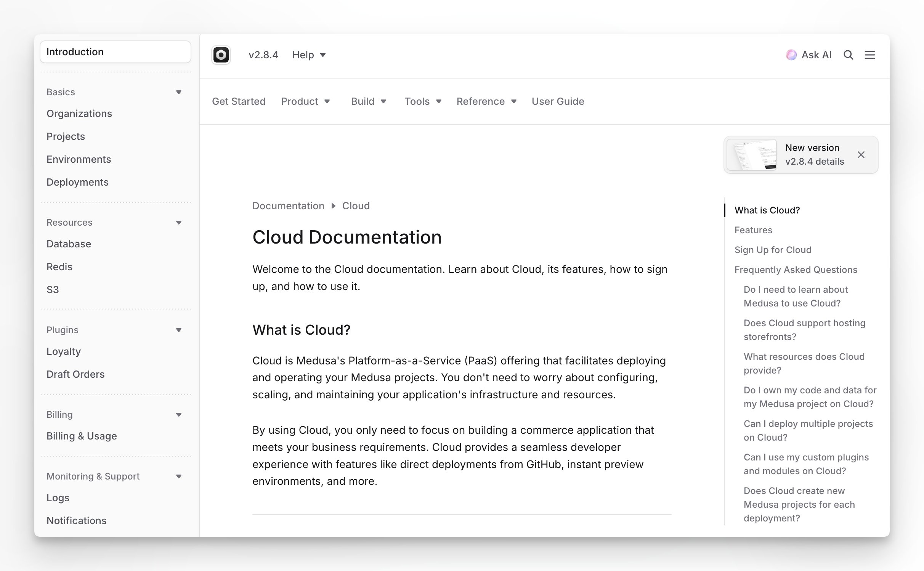The image size is (924, 571).
Task: Open Deployments in the sidebar
Action: (x=77, y=182)
